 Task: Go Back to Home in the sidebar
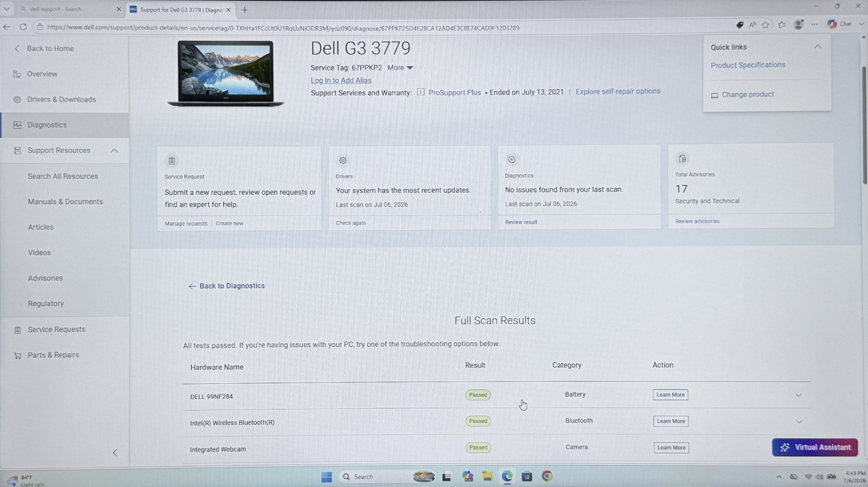[50, 48]
